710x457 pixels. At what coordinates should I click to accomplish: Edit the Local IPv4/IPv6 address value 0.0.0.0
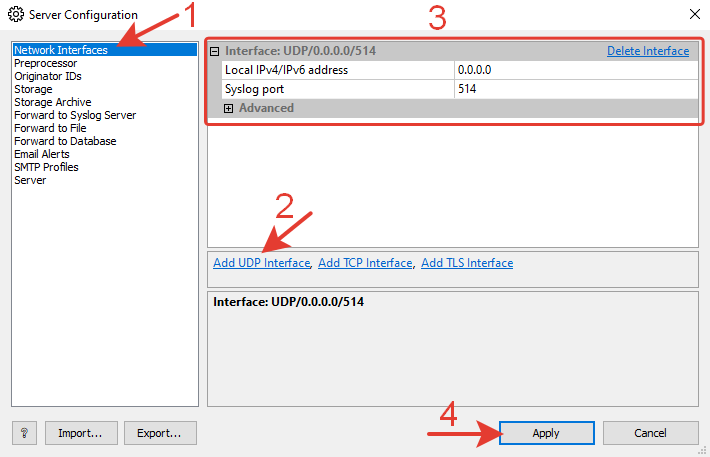pyautogui.click(x=576, y=70)
